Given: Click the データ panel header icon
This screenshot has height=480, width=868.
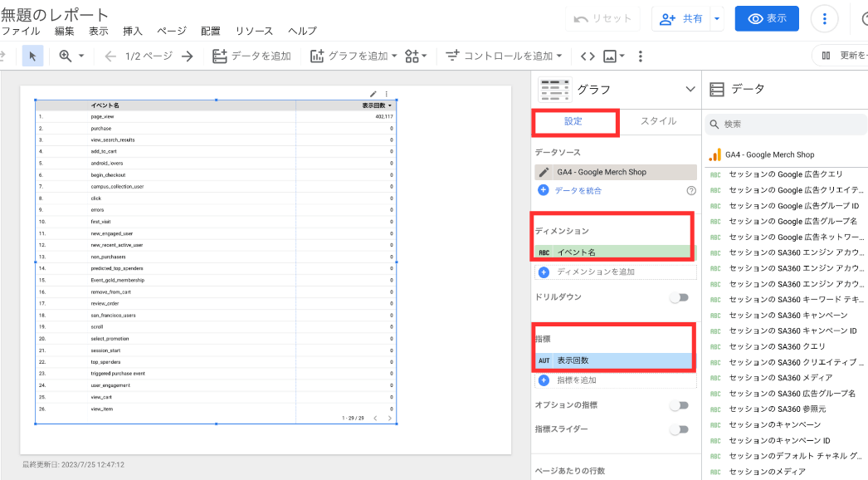Looking at the screenshot, I should pyautogui.click(x=717, y=89).
